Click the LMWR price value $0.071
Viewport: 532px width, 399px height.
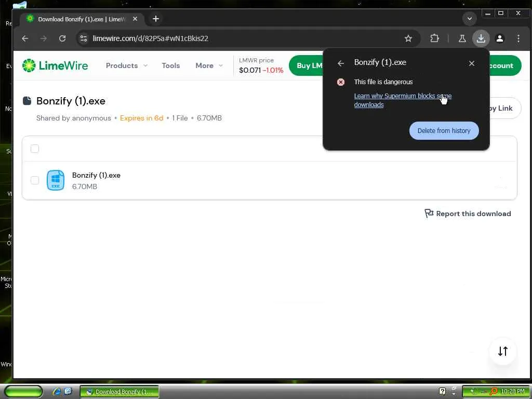pos(250,70)
